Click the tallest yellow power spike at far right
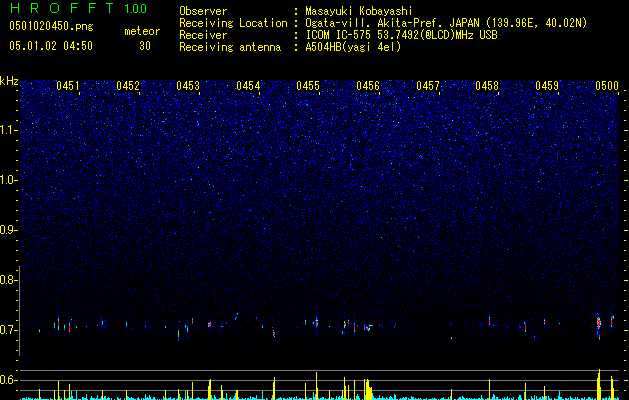The height and width of the screenshot is (400, 629). pyautogui.click(x=599, y=384)
